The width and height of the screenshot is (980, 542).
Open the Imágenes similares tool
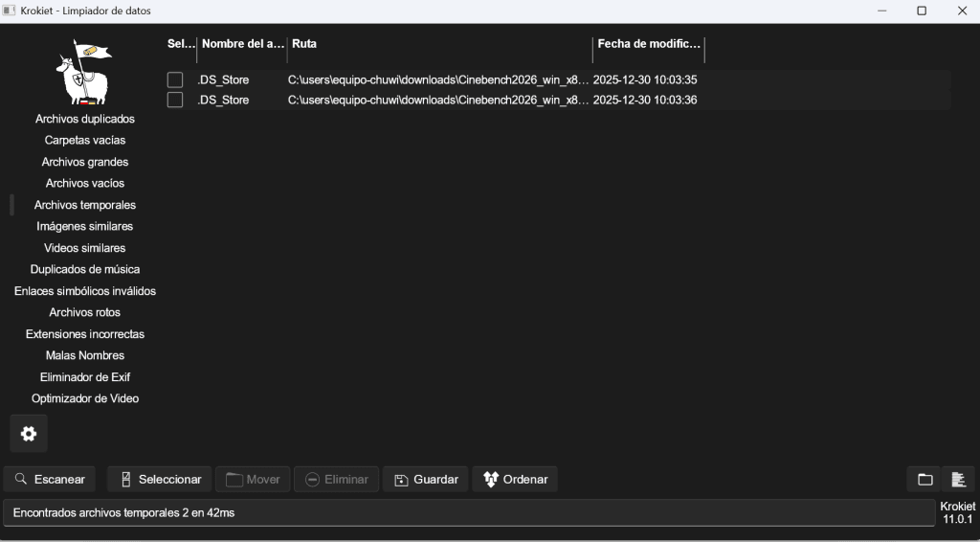85,226
